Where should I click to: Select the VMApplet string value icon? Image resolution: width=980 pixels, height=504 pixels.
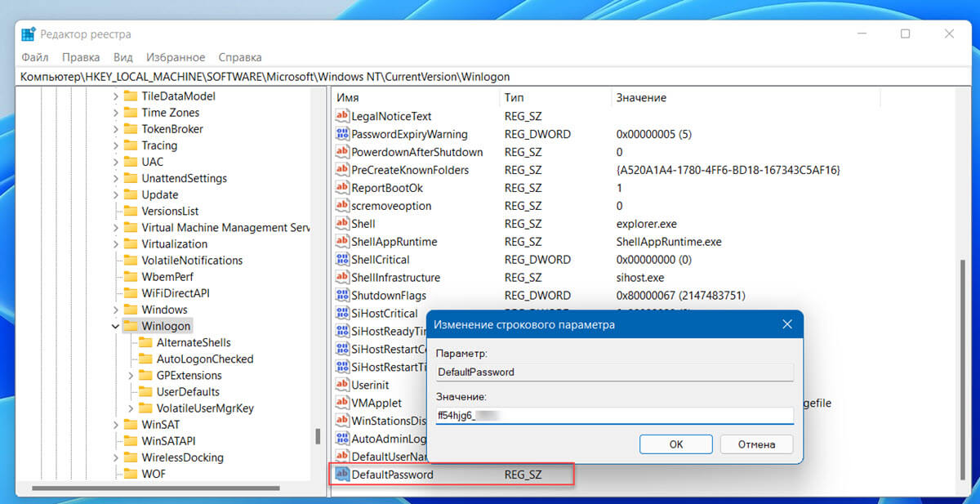[342, 403]
